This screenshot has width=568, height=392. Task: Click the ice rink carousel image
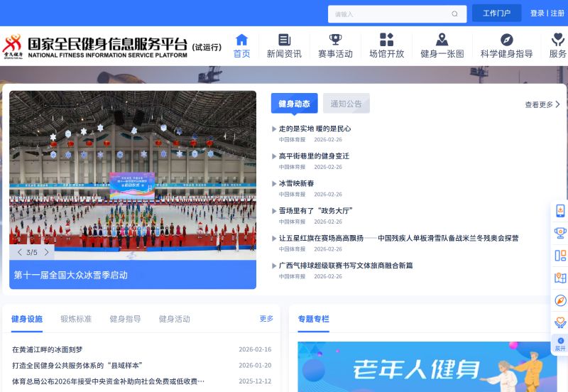click(133, 175)
